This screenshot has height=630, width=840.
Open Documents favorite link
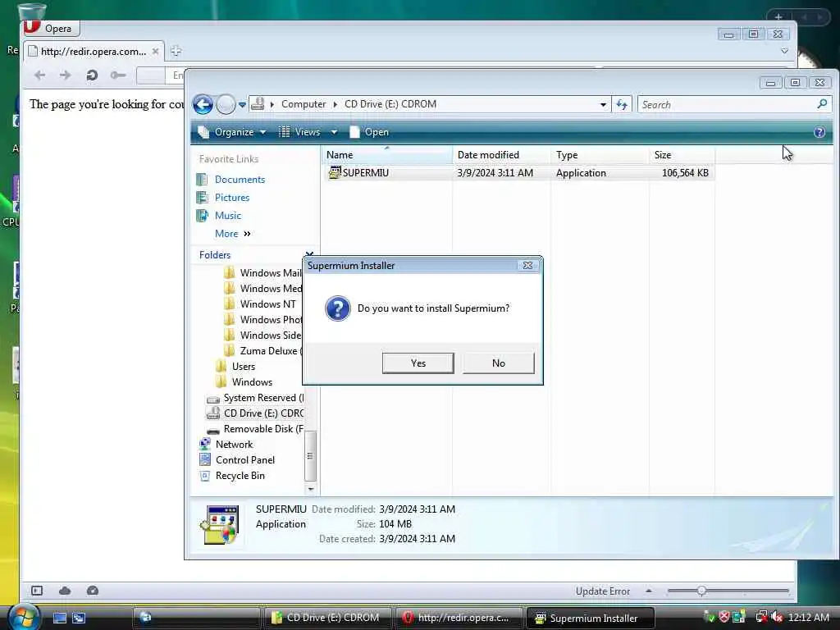point(240,180)
